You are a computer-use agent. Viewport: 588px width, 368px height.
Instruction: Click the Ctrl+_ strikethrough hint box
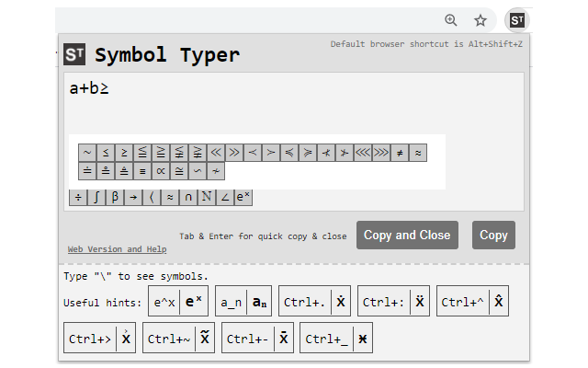coord(336,338)
